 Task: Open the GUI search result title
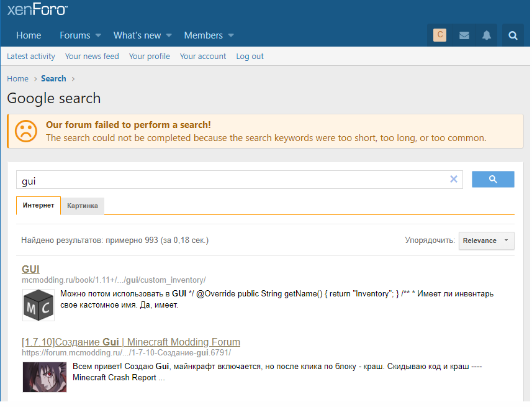[x=30, y=269]
